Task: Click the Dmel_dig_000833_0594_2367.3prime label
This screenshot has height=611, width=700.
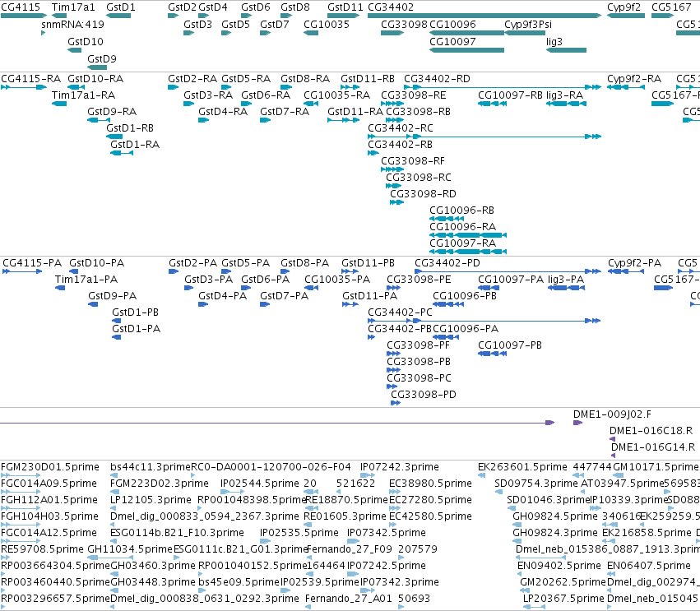Action: 205,516
